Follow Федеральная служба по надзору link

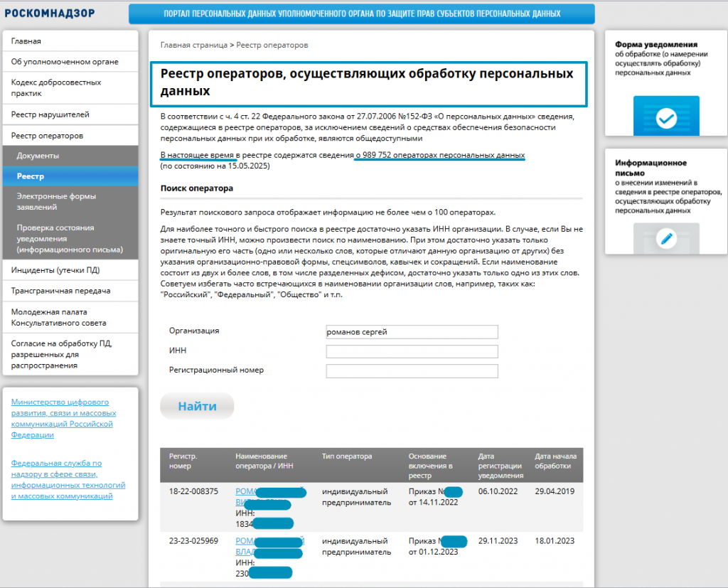click(68, 480)
